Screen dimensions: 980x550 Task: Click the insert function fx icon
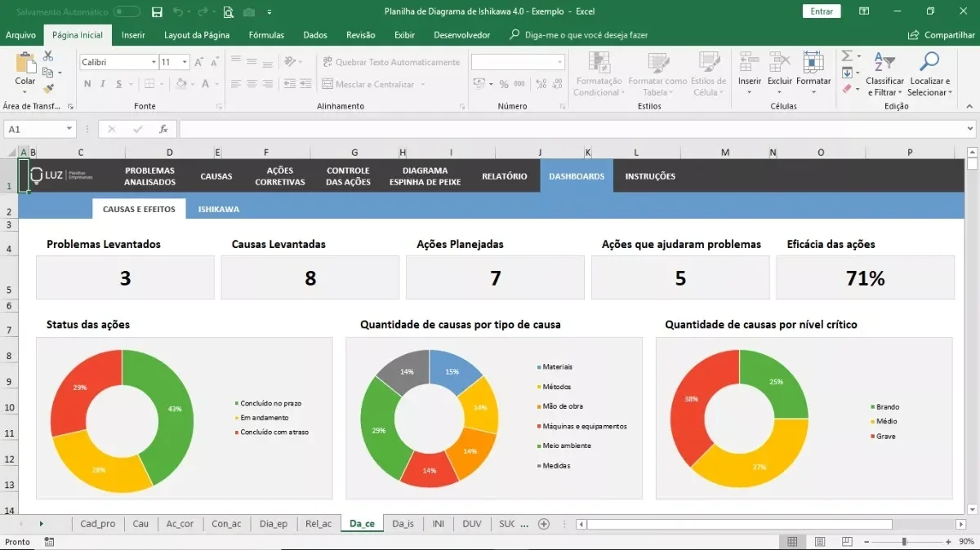[x=163, y=129]
